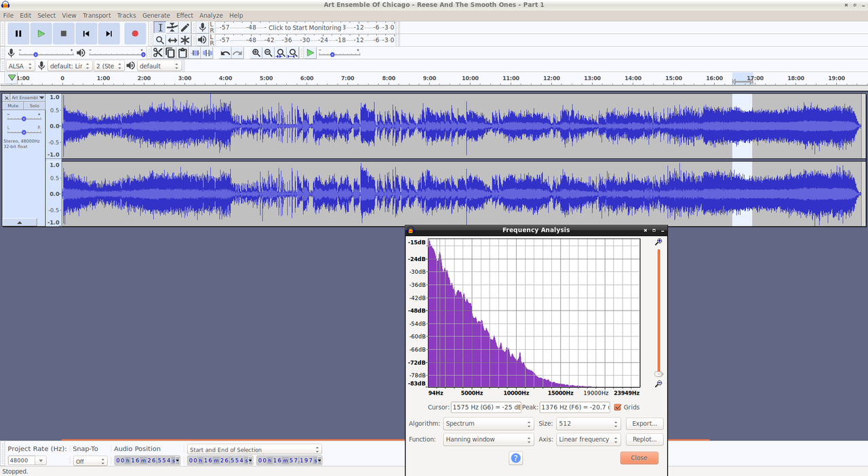Open the Art Ensembl track name dropdown

pos(28,98)
